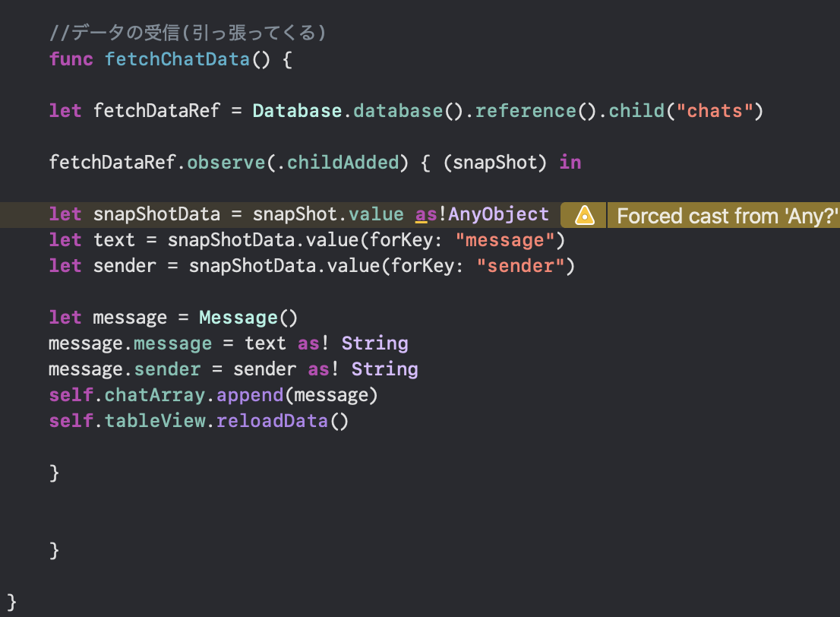Click fetchDataRef in the let declaration
840x617 pixels.
click(156, 111)
